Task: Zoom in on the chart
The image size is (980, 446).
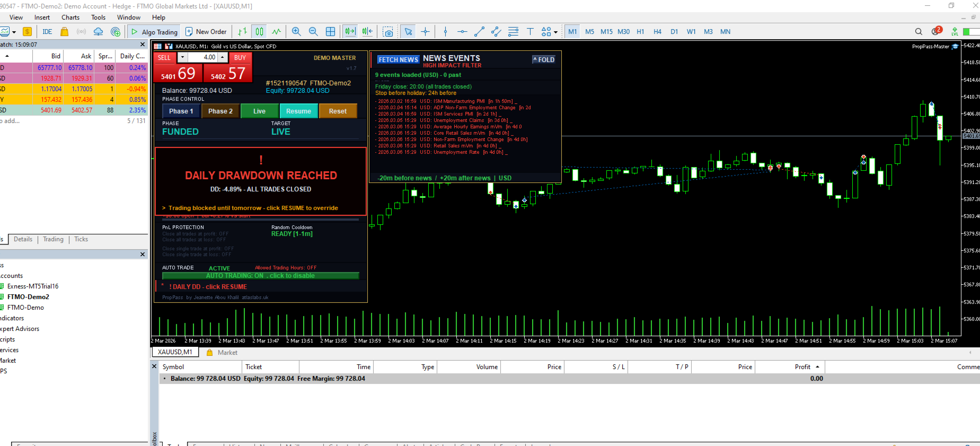Action: tap(296, 32)
